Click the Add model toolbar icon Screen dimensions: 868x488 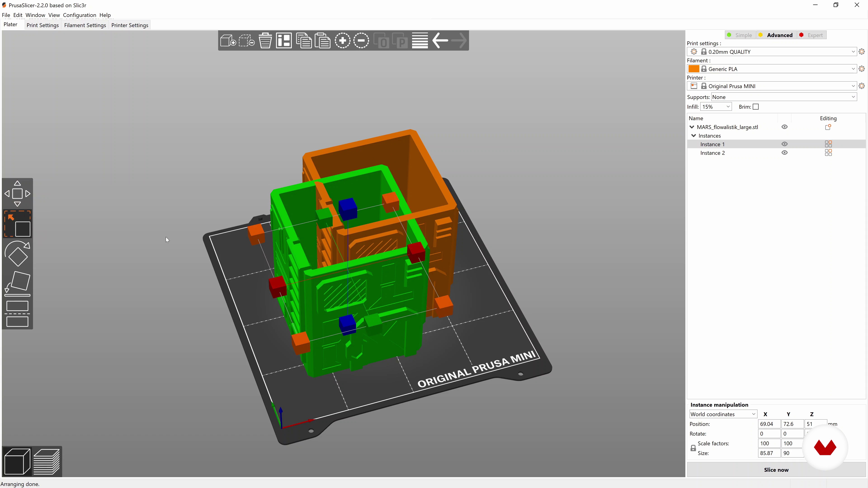click(x=228, y=41)
